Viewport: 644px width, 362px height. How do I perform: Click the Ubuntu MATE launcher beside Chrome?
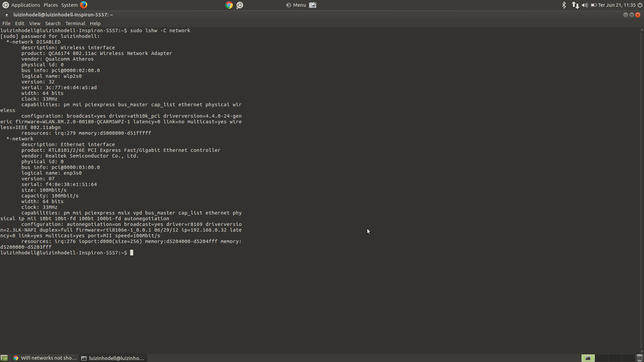pyautogui.click(x=239, y=5)
